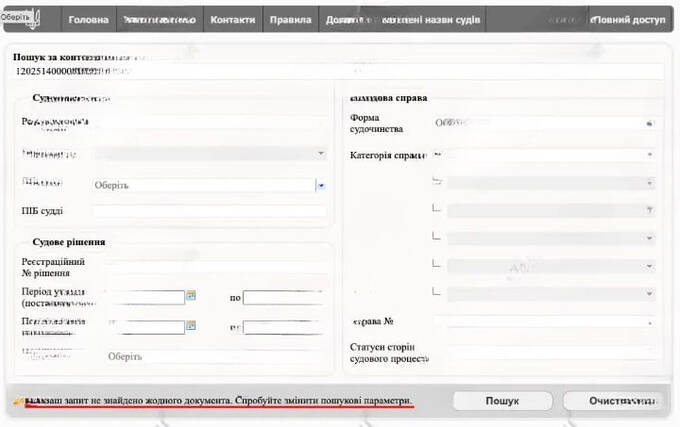Click the first period start date field
Image resolution: width=680 pixels, height=427 pixels.
click(x=145, y=297)
